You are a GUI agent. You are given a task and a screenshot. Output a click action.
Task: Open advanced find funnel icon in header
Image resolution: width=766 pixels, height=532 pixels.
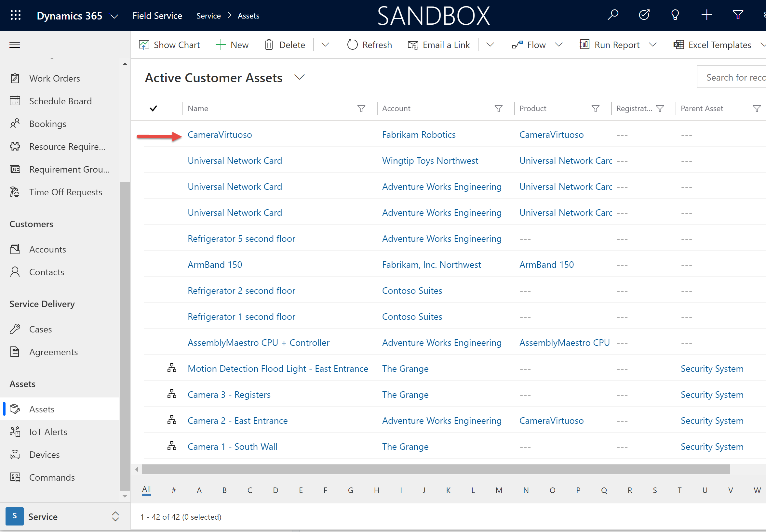click(738, 15)
